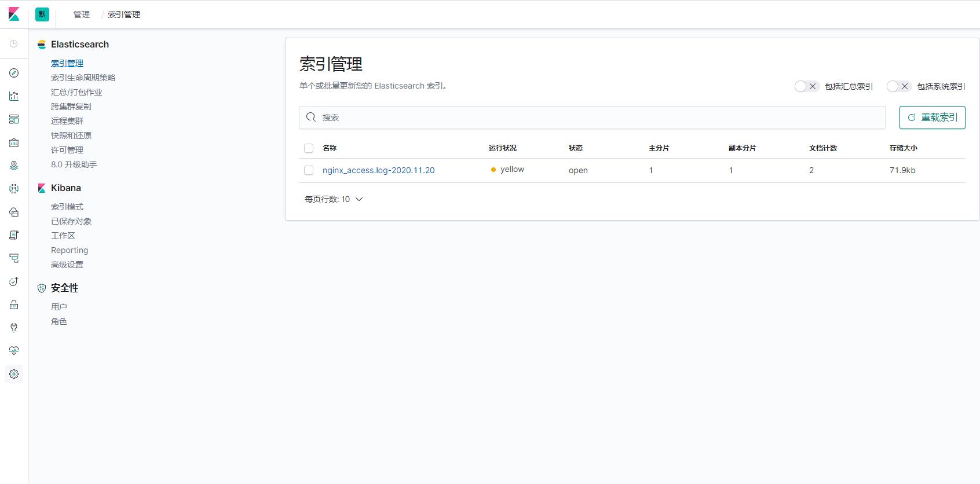This screenshot has width=980, height=484.
Task: Click the search magnifier icon
Action: coord(311,117)
